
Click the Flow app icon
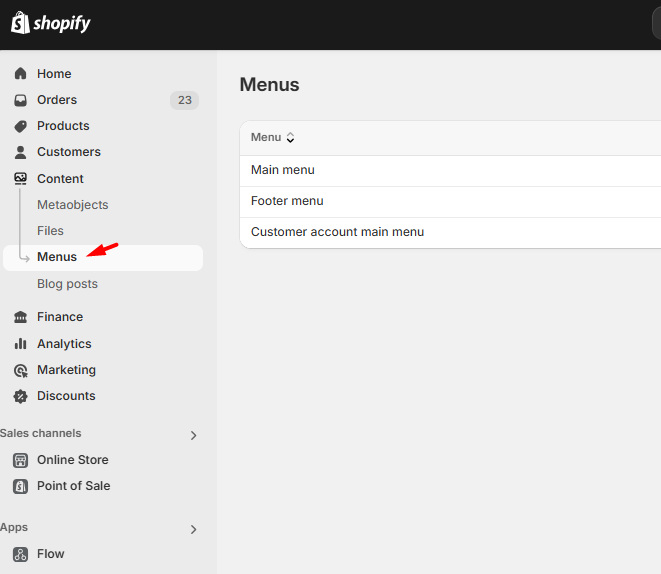20,554
